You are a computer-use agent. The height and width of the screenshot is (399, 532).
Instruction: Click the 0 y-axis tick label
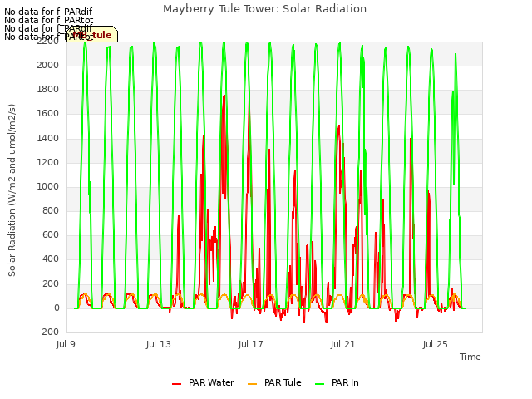coord(57,308)
